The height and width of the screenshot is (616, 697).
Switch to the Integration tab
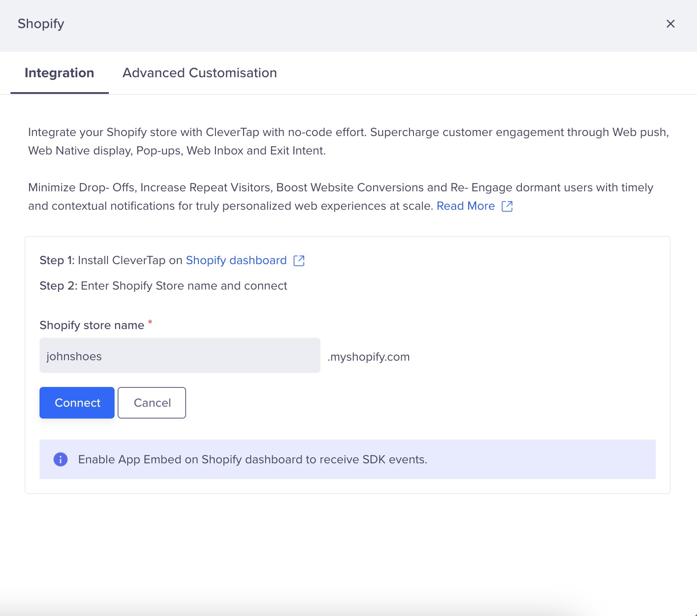click(59, 73)
